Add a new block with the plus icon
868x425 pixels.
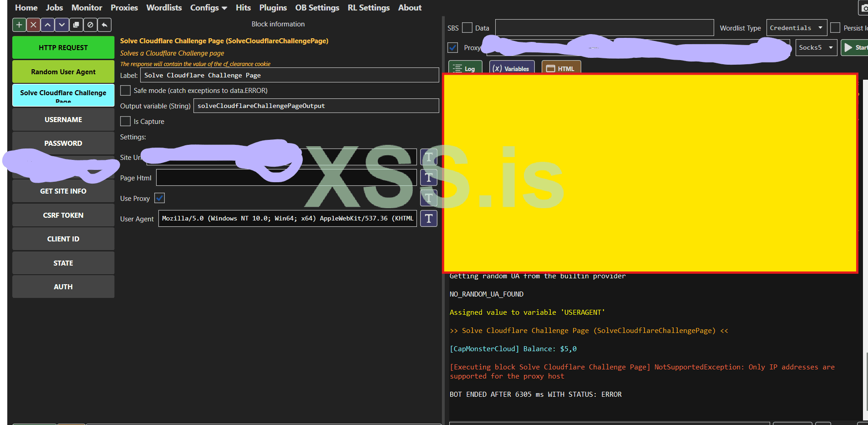click(x=19, y=25)
